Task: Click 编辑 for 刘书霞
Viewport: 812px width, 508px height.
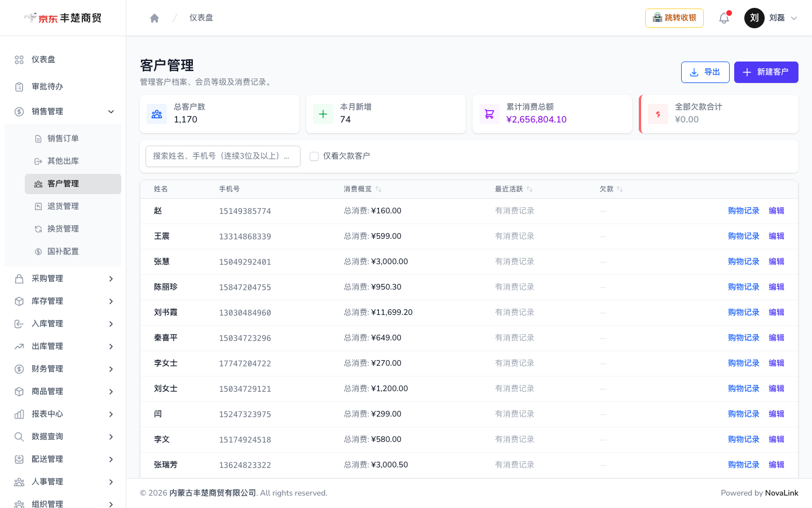Action: point(776,313)
